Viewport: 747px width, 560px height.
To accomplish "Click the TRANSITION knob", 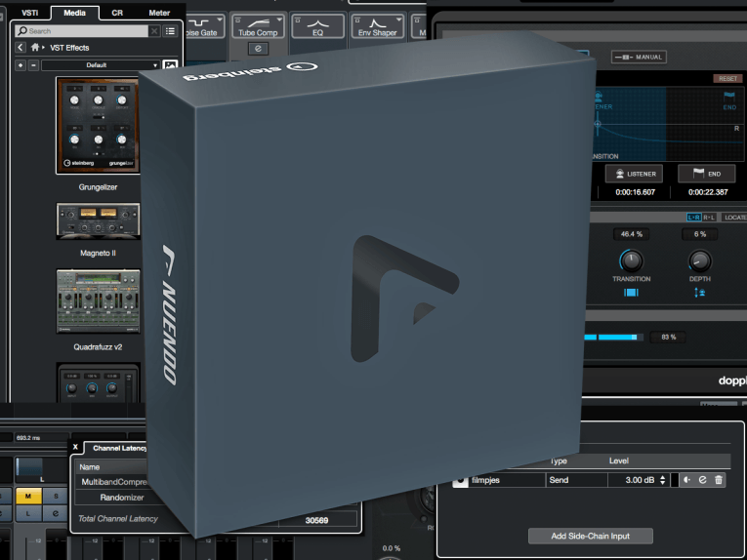I will tap(631, 260).
